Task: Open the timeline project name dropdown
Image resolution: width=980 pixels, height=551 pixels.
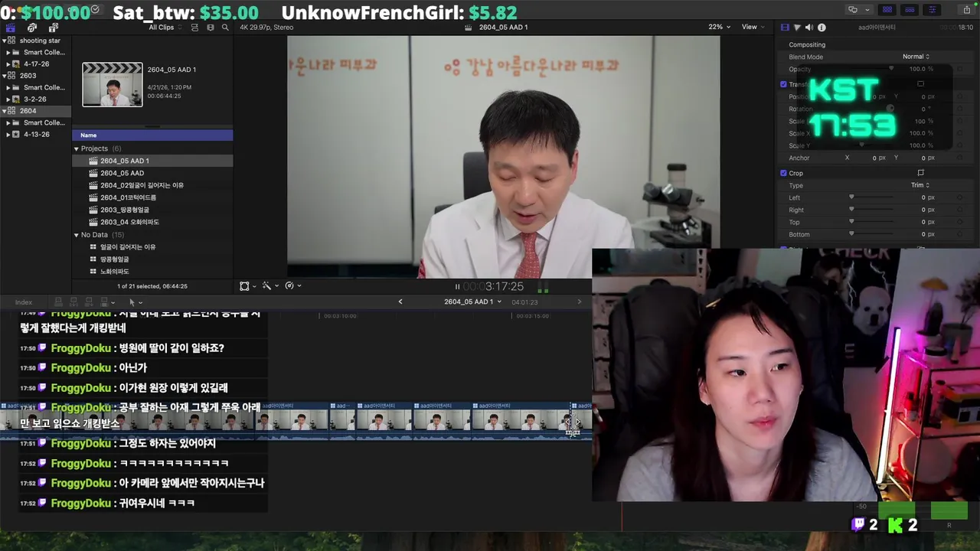Action: [x=472, y=302]
